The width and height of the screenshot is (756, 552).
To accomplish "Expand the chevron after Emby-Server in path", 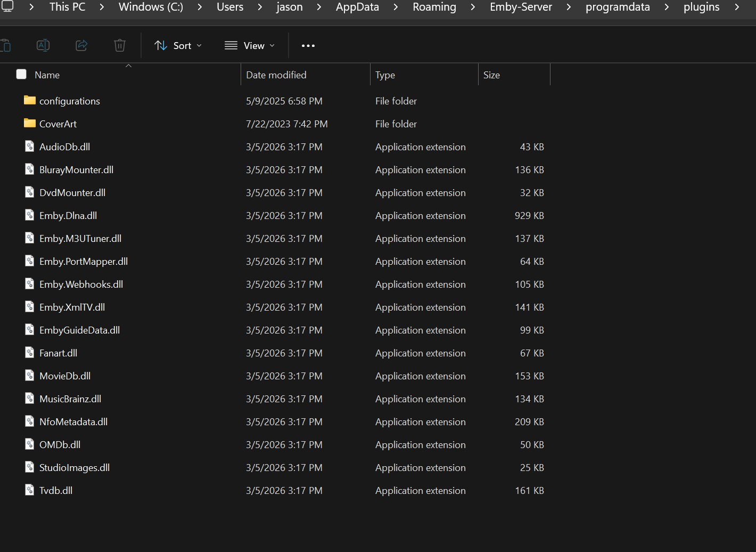I will tap(569, 7).
